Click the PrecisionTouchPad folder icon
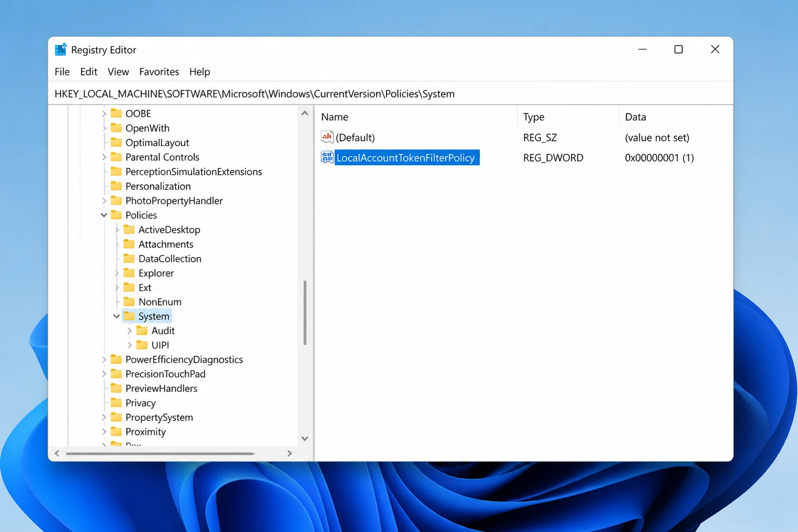The image size is (798, 532). [x=116, y=374]
